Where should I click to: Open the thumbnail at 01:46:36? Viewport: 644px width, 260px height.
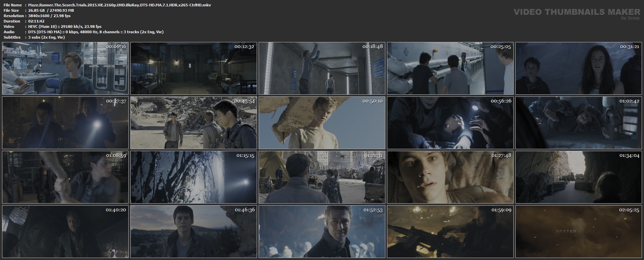(194, 232)
